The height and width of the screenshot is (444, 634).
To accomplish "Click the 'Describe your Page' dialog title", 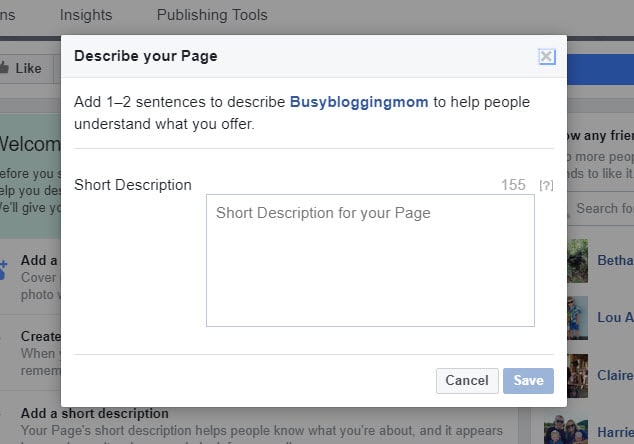I will (146, 56).
